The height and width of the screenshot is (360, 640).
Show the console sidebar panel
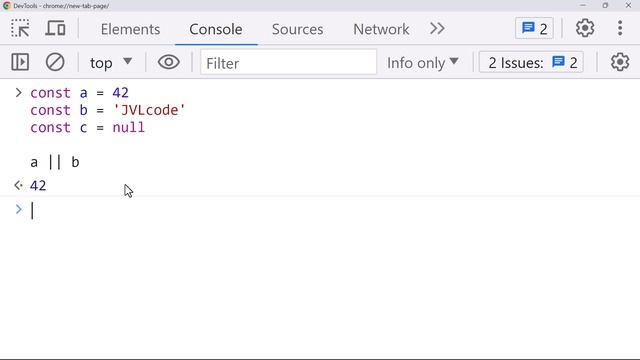(20, 62)
